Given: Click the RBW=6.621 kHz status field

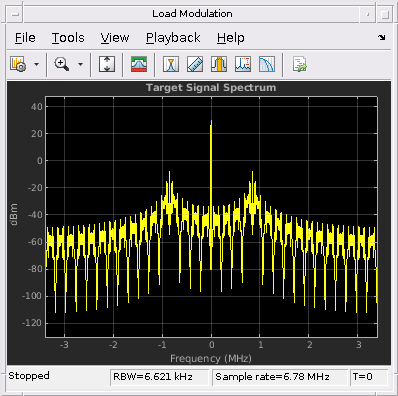Looking at the screenshot, I should 159,377.
